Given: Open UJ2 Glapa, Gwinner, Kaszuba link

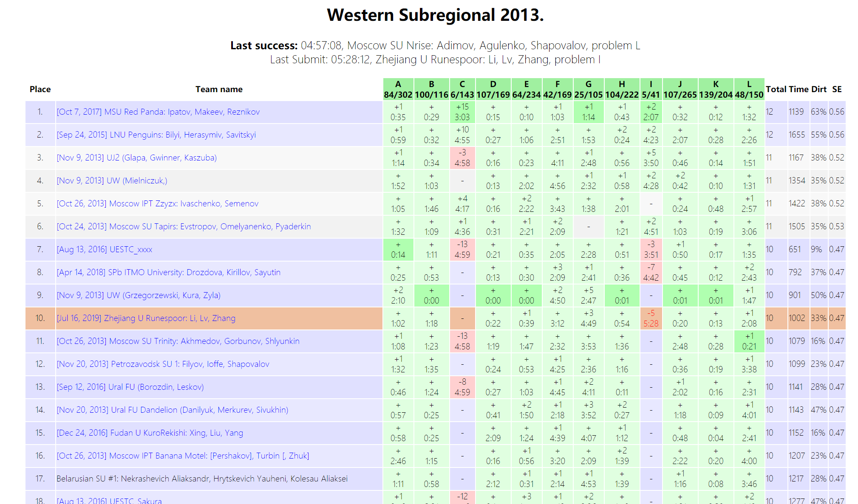Looking at the screenshot, I should (x=136, y=158).
